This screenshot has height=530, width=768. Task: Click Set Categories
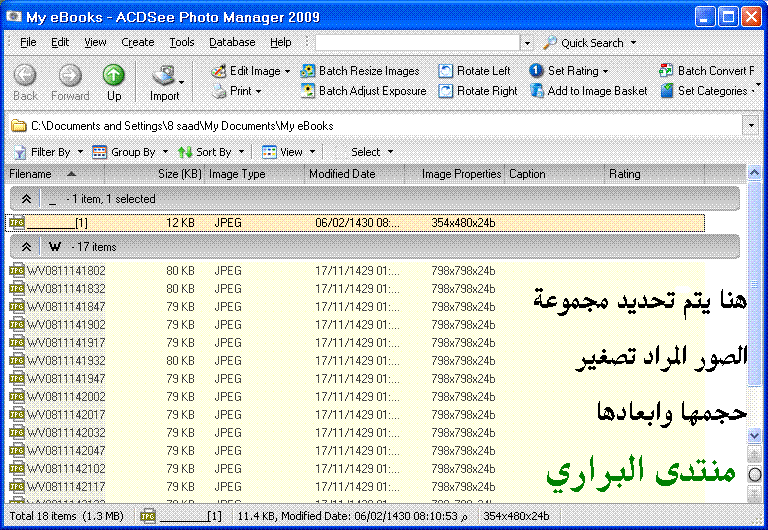[703, 91]
